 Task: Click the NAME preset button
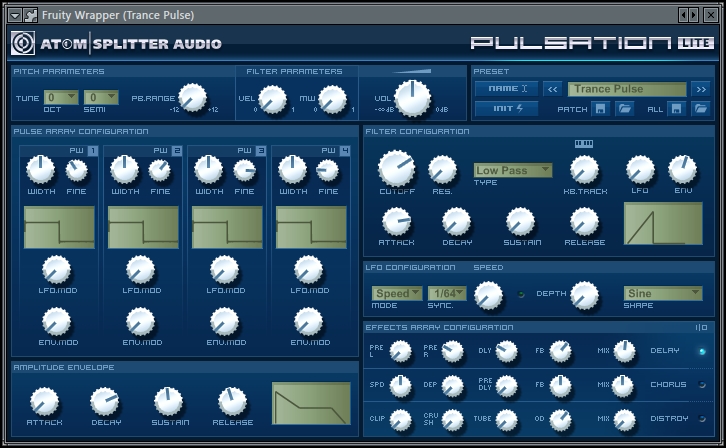(x=507, y=88)
